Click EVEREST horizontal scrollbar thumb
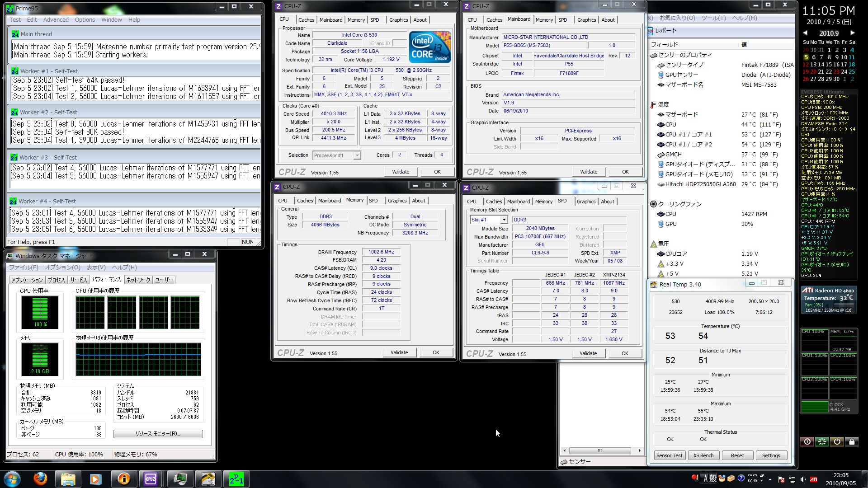The width and height of the screenshot is (868, 488). pyautogui.click(x=600, y=450)
